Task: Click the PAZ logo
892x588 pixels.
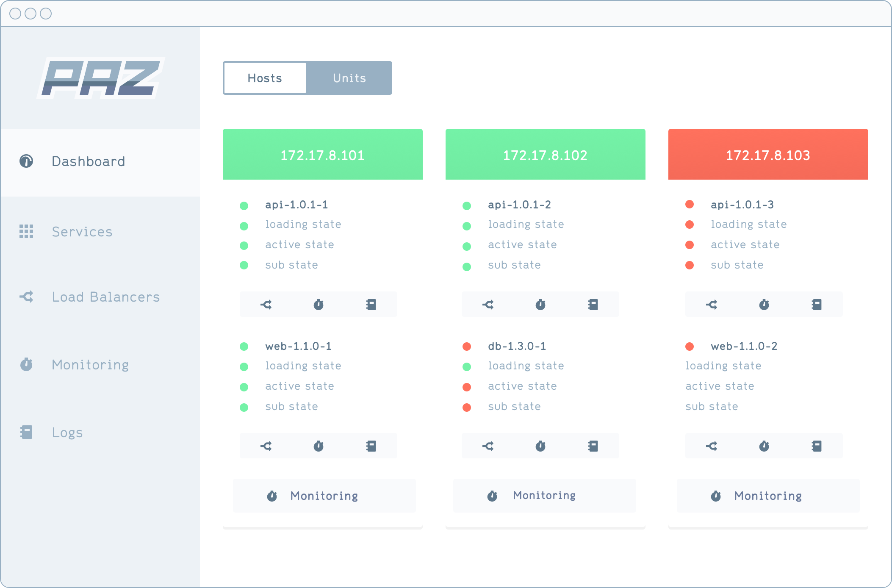Action: [101, 78]
